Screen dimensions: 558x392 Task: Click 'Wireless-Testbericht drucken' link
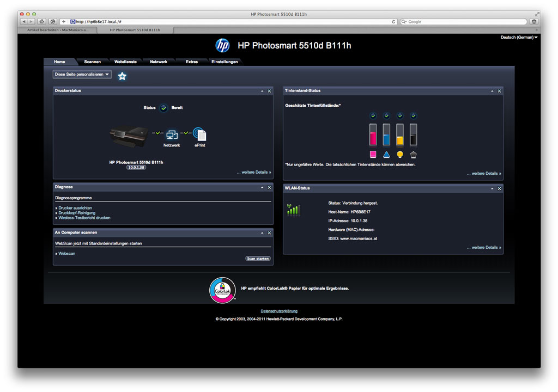(84, 218)
